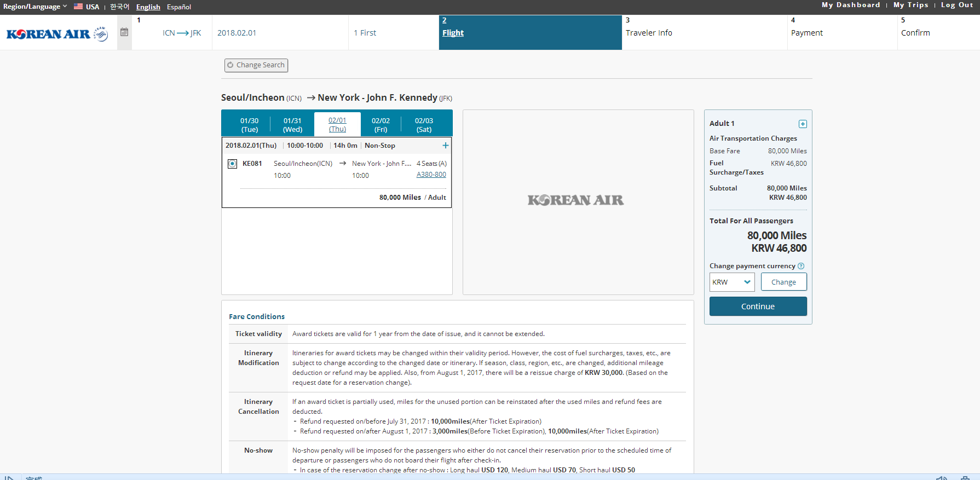Viewport: 980px width, 480px height.
Task: Click the Total For All Passengers label
Action: click(751, 221)
